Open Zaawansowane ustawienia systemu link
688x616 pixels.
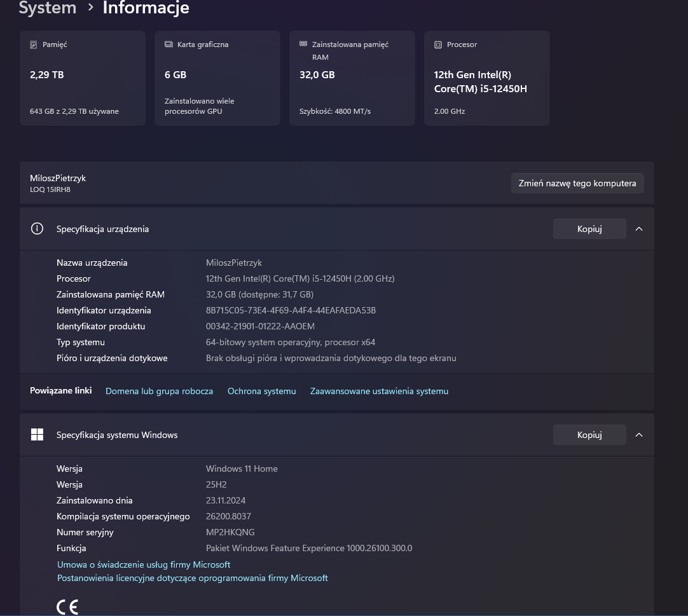[x=379, y=391]
